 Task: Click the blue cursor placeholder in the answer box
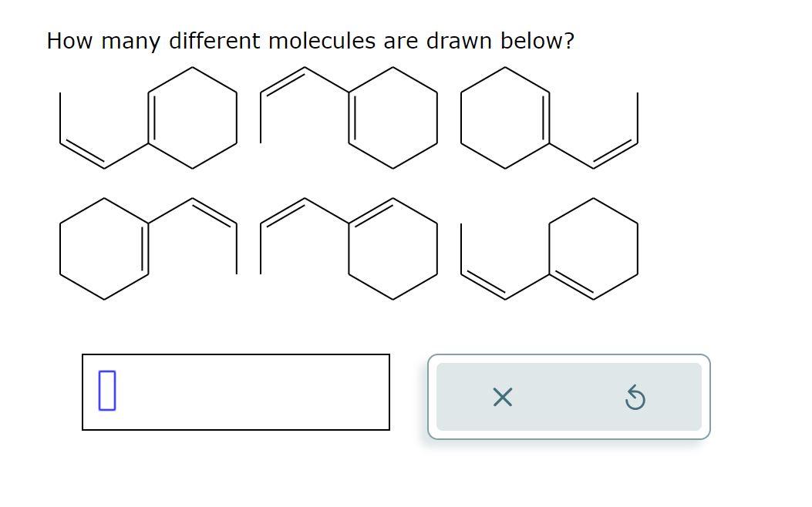coord(106,391)
